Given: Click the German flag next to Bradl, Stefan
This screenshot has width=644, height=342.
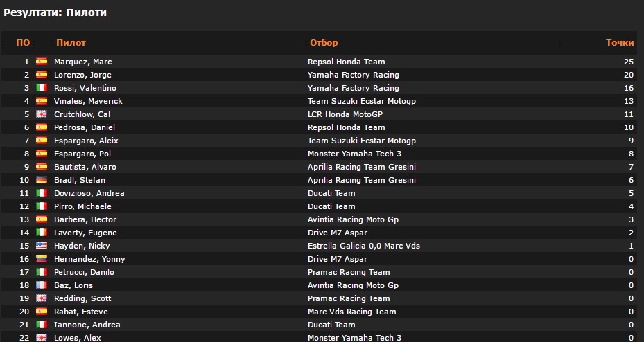Looking at the screenshot, I should click(x=41, y=180).
